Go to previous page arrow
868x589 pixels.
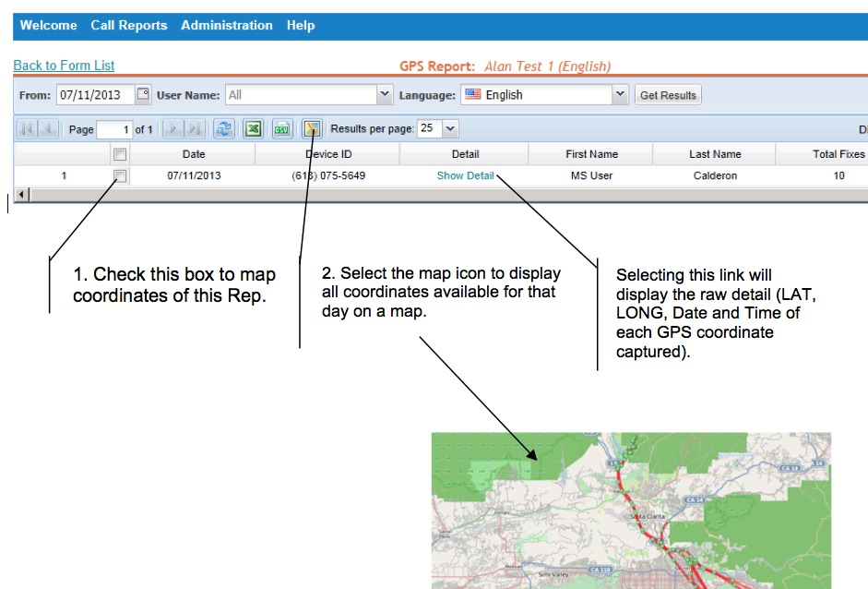click(49, 129)
